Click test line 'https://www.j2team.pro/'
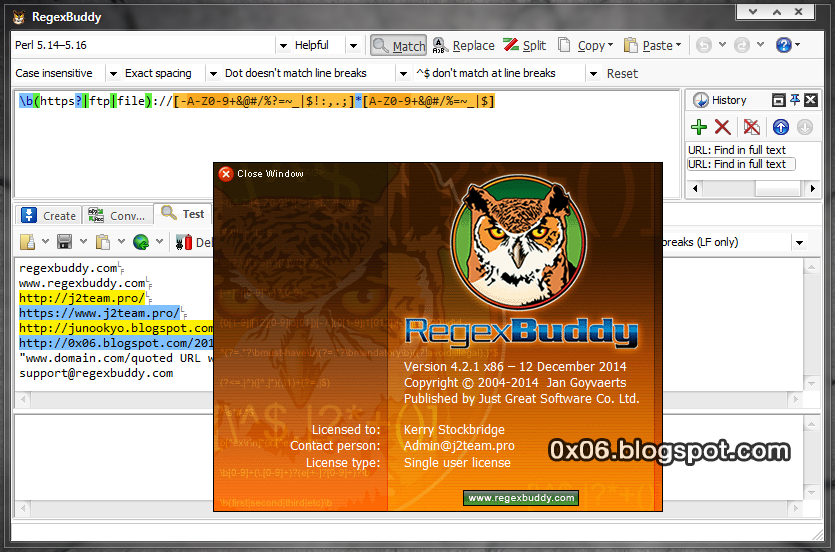The width and height of the screenshot is (835, 552). click(x=99, y=313)
